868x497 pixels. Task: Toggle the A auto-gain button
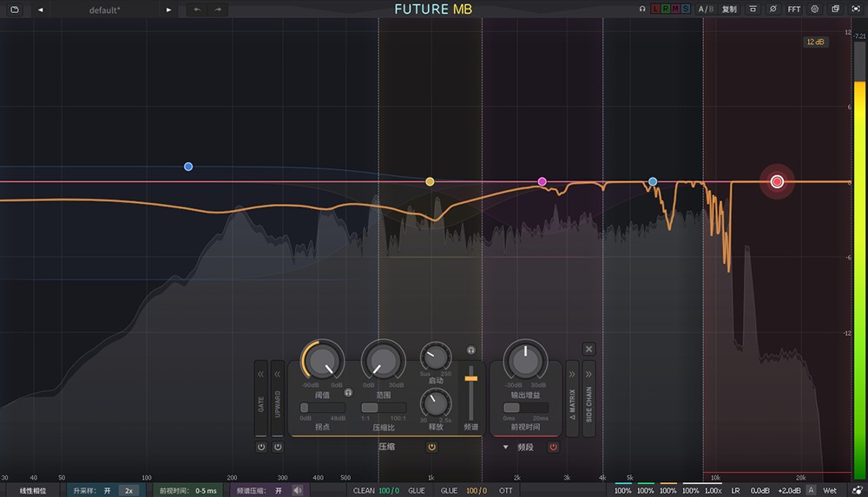811,490
